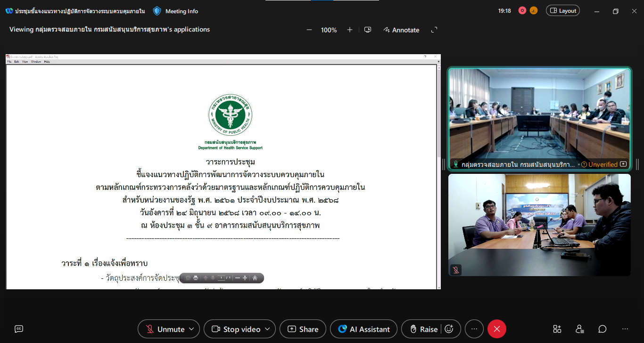Click the home icon in PDF floating toolbar
644x343 pixels.
point(255,278)
